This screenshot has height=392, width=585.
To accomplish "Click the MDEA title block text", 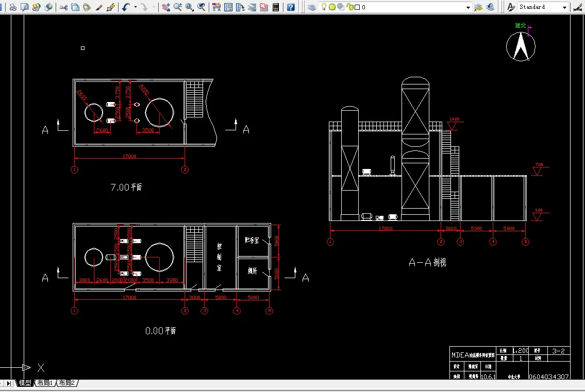I will tap(473, 355).
